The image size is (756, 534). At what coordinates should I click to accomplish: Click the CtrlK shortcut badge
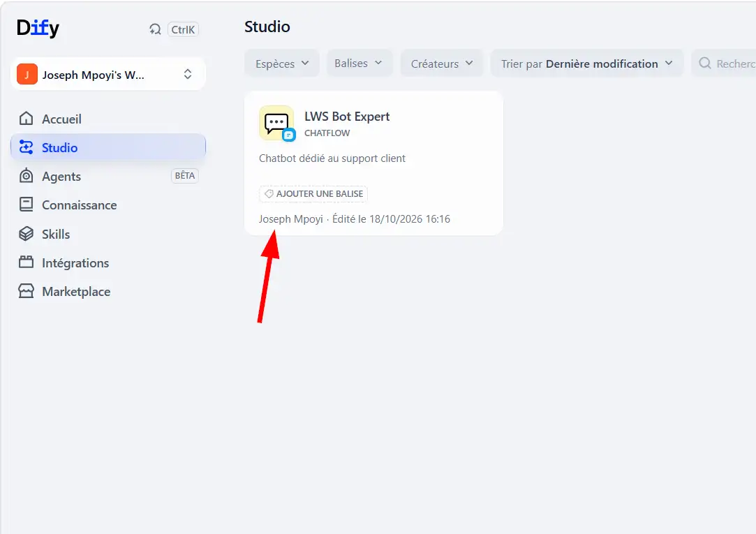click(x=183, y=29)
